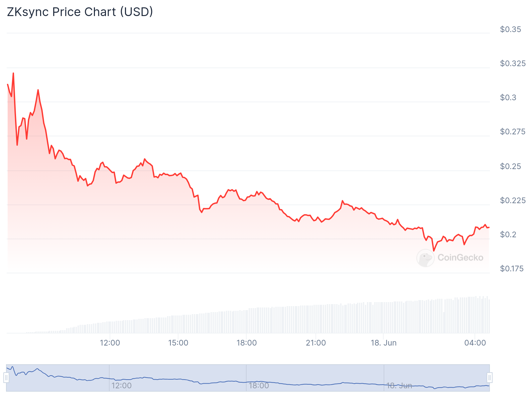Click the $0.175 price axis label

(512, 269)
